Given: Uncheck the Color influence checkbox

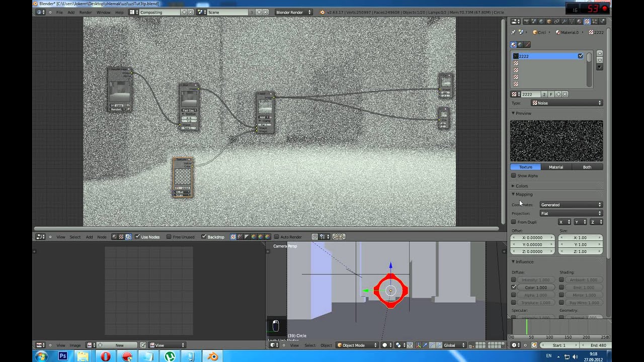Looking at the screenshot, I should 514,287.
